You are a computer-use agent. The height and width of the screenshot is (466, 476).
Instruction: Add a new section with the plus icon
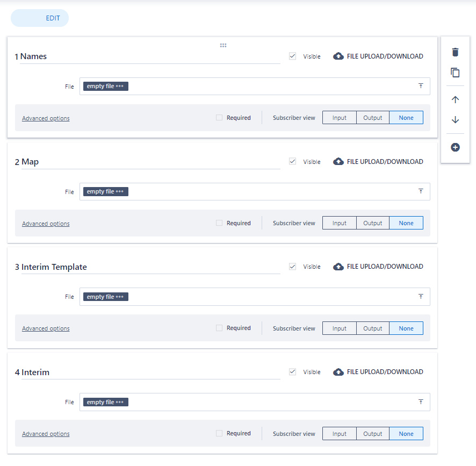click(455, 147)
